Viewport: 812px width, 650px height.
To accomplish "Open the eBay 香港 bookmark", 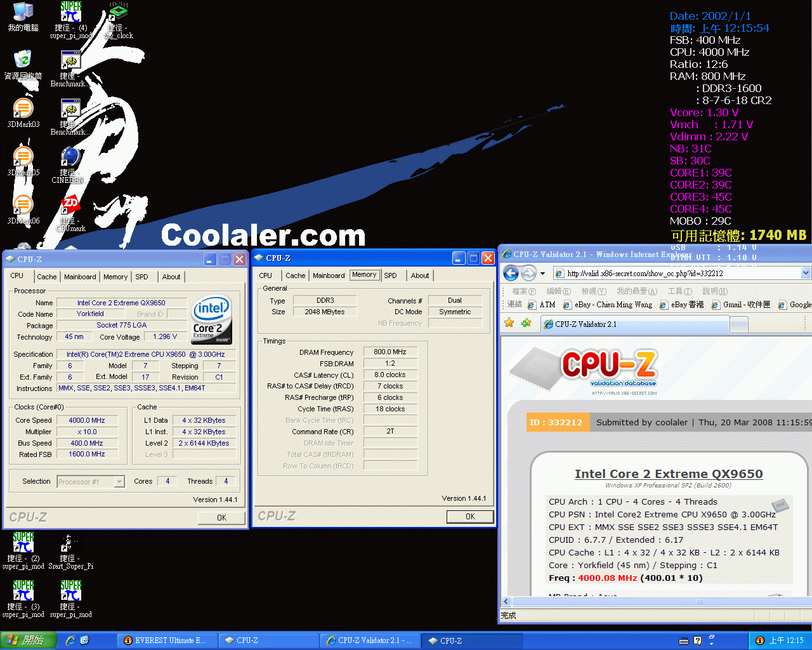I will pyautogui.click(x=682, y=305).
